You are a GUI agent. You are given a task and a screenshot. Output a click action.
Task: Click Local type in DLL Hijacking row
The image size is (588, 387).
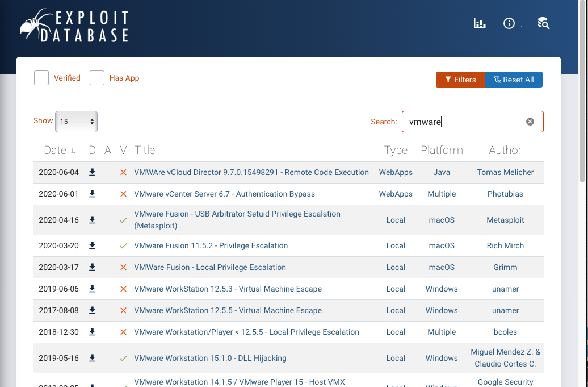pos(396,358)
